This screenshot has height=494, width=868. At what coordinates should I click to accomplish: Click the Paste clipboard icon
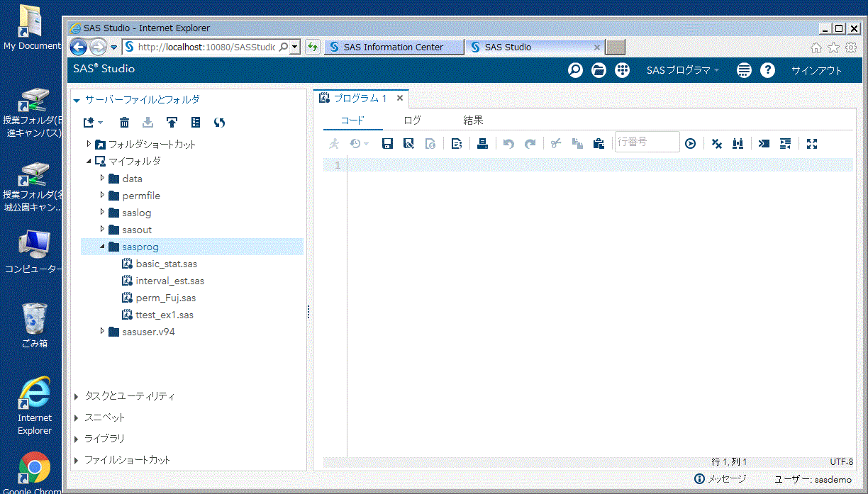(x=599, y=143)
